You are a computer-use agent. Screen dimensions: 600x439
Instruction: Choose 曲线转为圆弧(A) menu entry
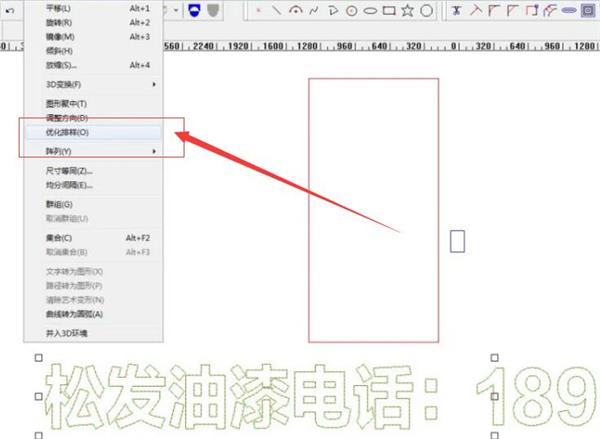click(94, 314)
